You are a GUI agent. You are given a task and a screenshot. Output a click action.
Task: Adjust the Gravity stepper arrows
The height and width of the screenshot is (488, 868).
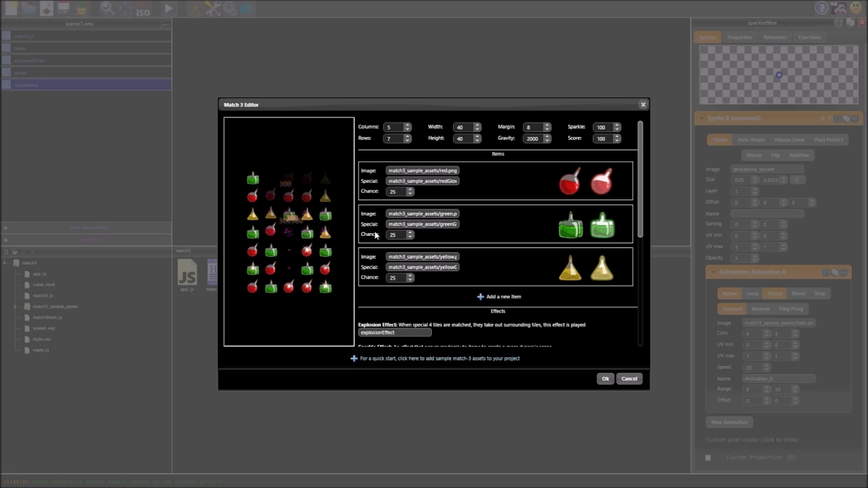[547, 138]
